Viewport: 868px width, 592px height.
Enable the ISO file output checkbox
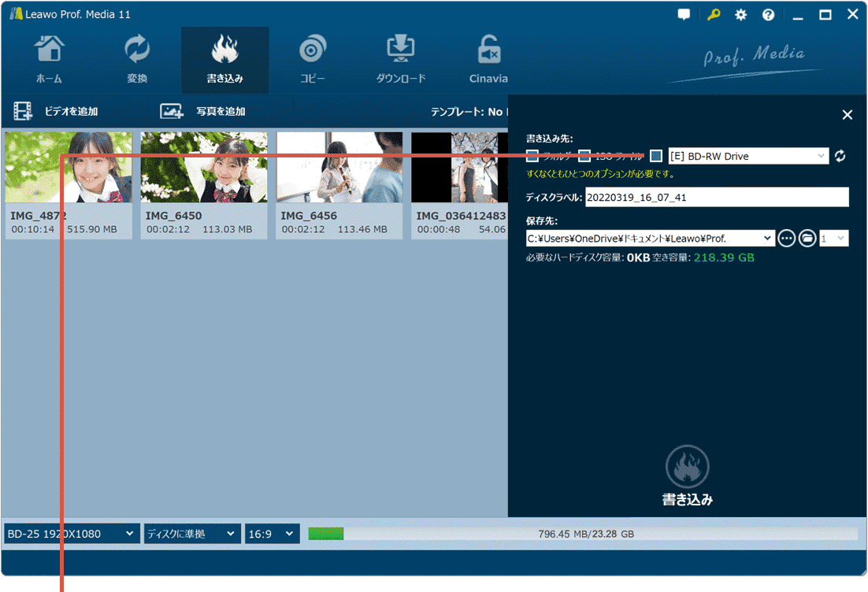click(584, 156)
